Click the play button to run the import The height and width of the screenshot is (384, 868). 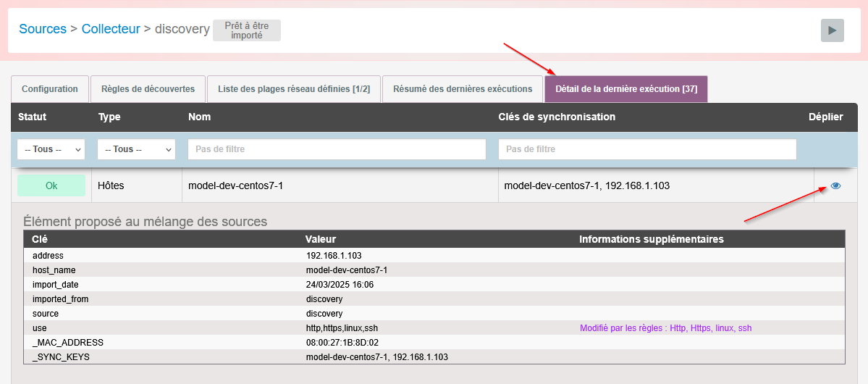click(x=832, y=30)
